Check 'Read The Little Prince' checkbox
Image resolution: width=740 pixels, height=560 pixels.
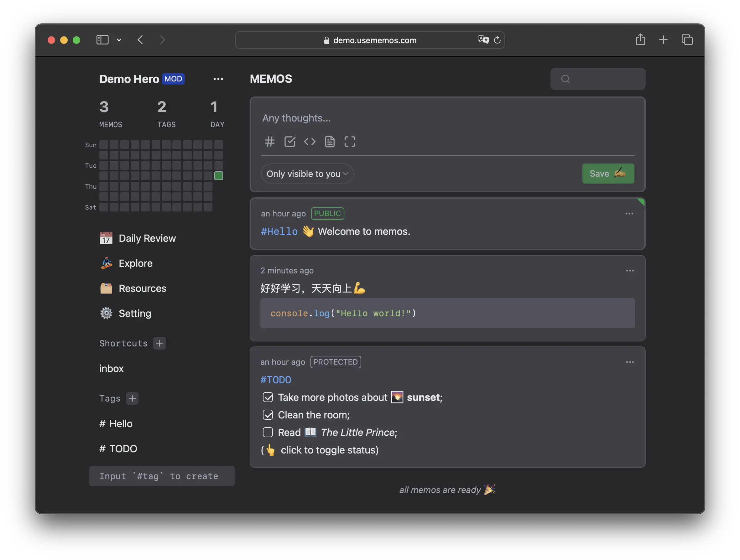(268, 433)
